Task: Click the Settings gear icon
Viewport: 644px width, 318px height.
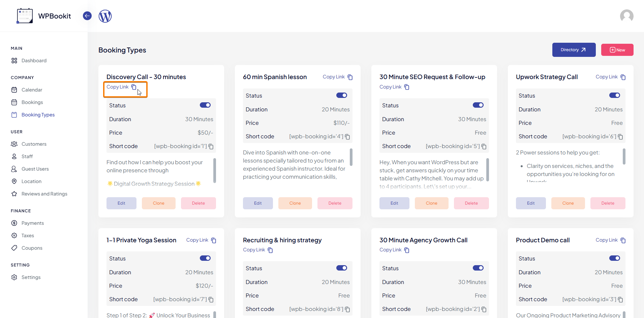Action: click(14, 277)
